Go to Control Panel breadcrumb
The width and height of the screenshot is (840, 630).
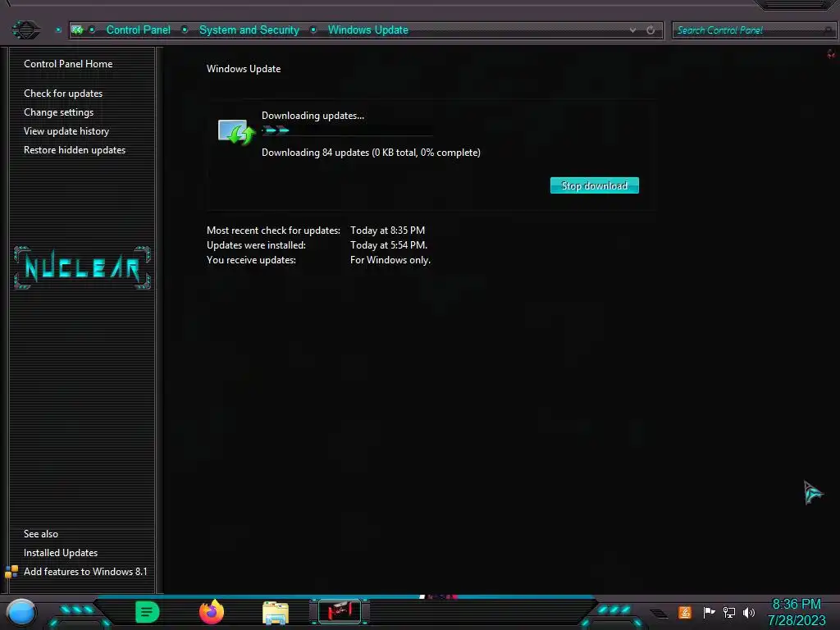pos(138,30)
